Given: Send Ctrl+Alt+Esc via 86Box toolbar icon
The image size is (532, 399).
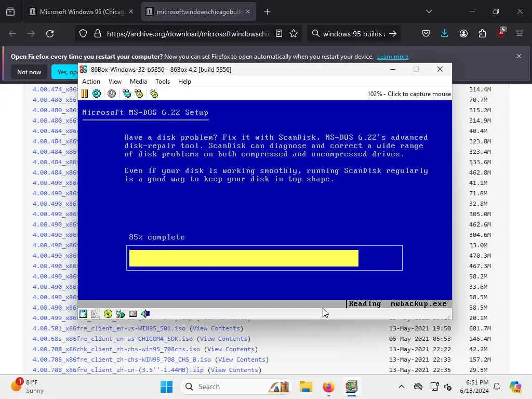Looking at the screenshot, I should (x=139, y=94).
